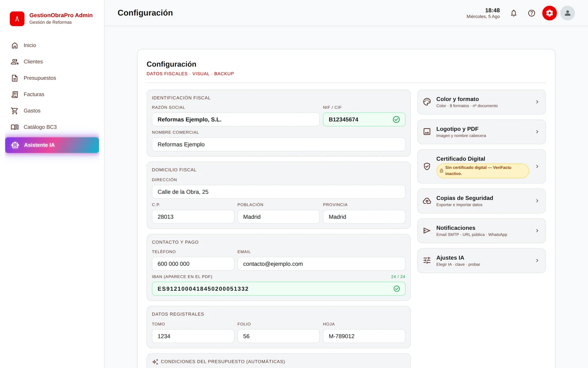Viewport: 588px width, 368px height.
Task: Click the sliders icon in Ajustes IA
Action: tap(427, 260)
